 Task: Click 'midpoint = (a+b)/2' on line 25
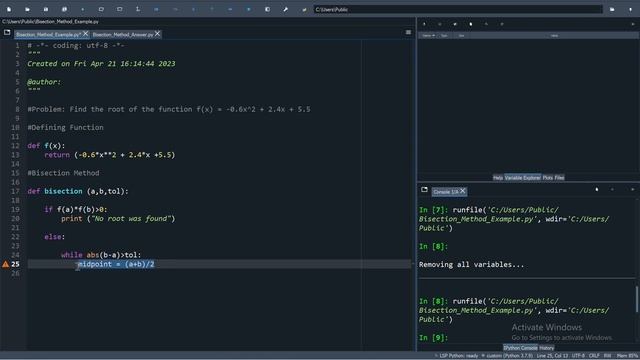pos(116,264)
